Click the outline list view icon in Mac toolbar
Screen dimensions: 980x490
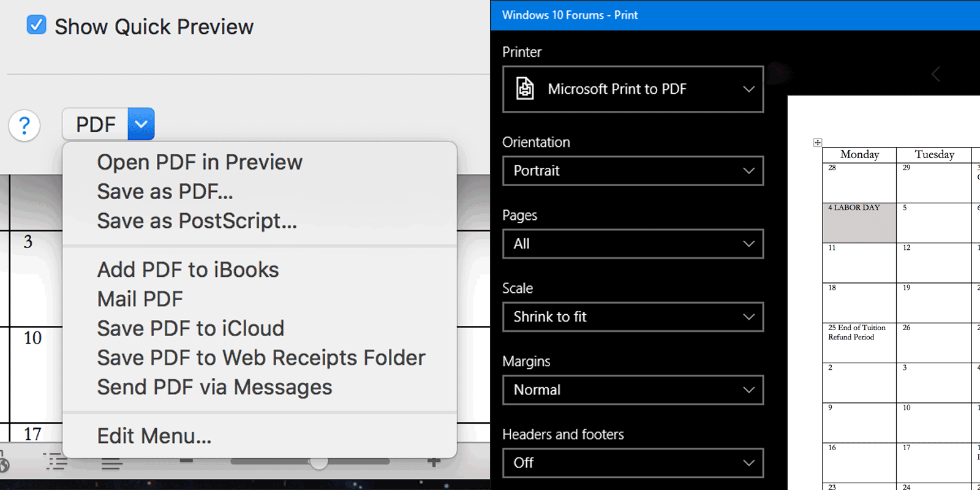pyautogui.click(x=56, y=462)
